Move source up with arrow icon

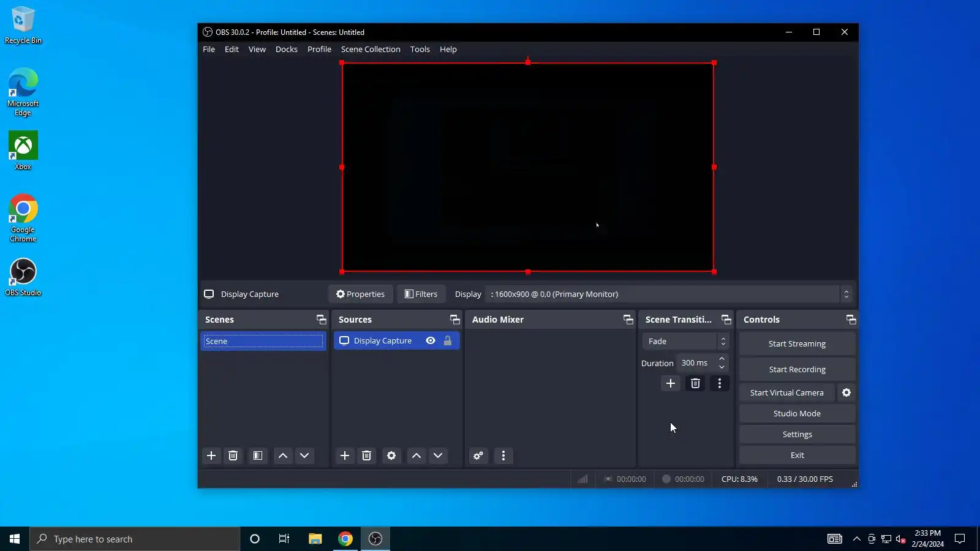click(x=417, y=455)
